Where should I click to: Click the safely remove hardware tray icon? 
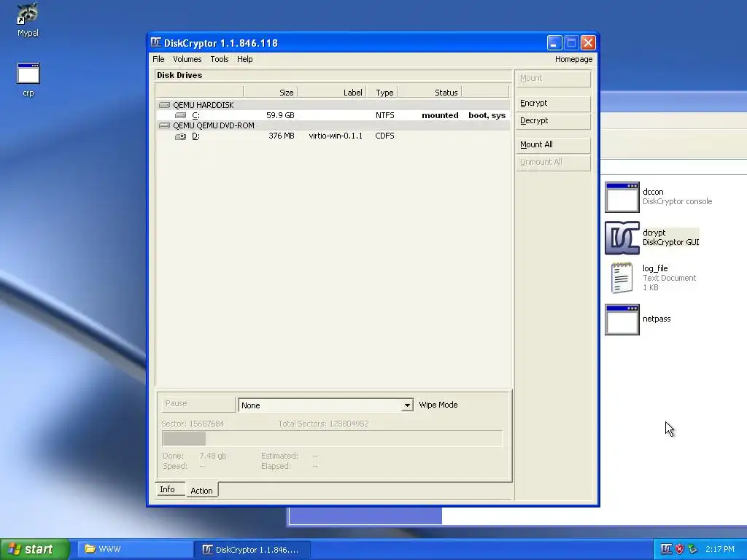pos(693,549)
